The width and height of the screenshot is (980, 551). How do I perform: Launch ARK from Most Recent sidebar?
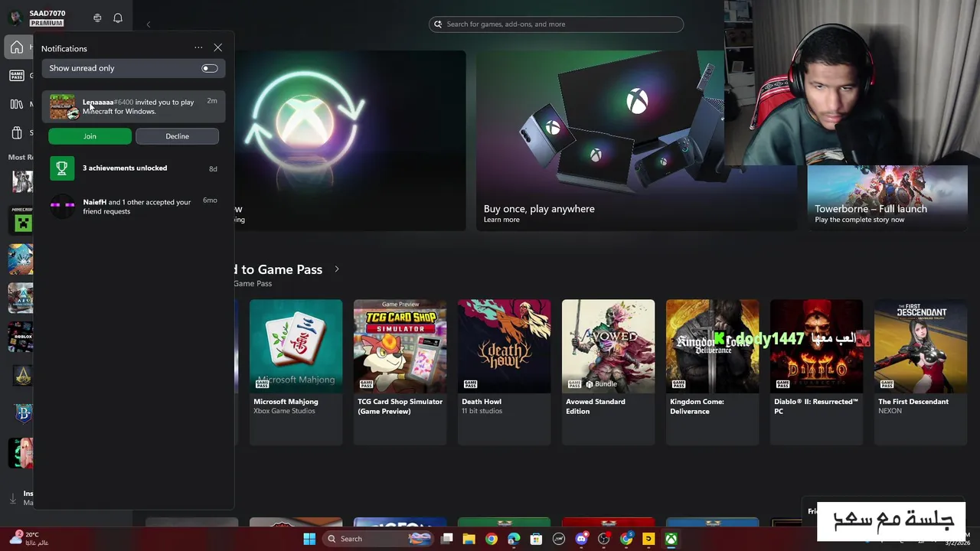tap(21, 298)
